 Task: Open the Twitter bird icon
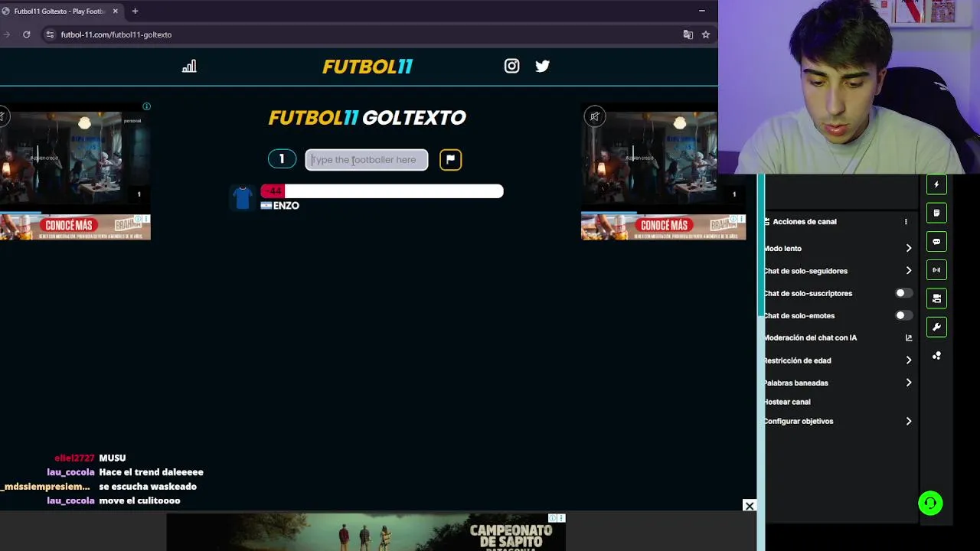[542, 66]
